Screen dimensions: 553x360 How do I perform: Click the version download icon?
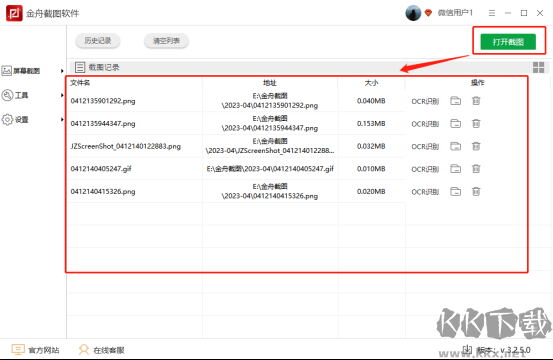click(467, 349)
